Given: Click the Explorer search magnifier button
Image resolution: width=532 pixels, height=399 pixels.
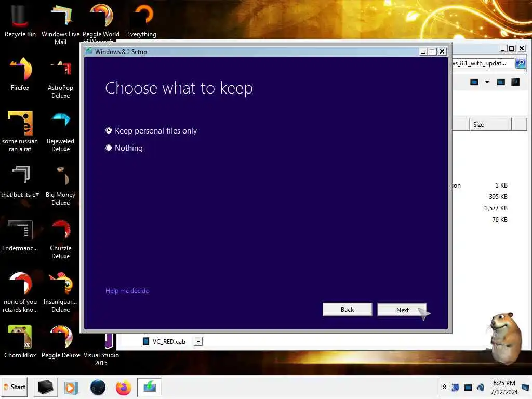Looking at the screenshot, I should point(521,63).
